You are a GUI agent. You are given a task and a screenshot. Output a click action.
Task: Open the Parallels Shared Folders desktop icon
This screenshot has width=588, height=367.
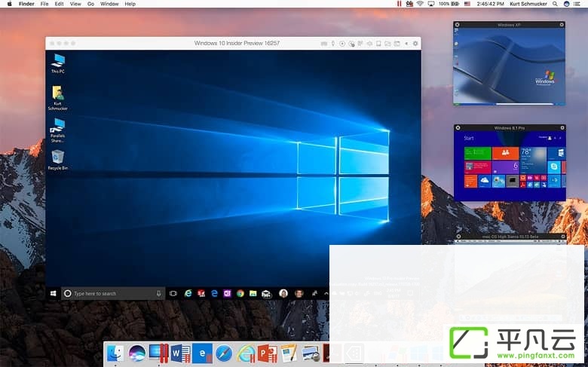pos(58,130)
